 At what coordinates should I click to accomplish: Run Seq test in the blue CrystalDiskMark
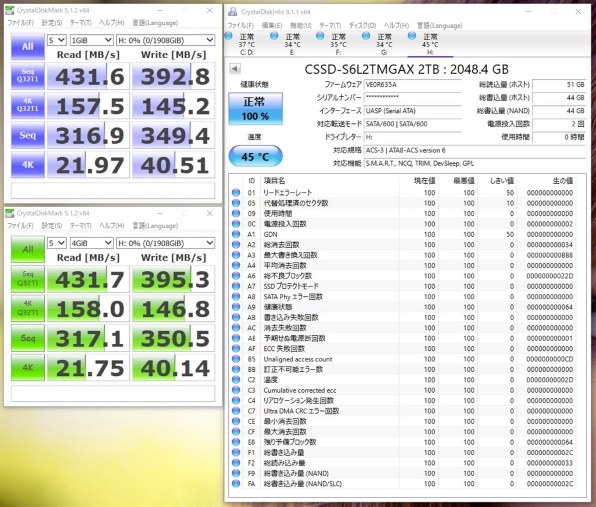point(27,135)
